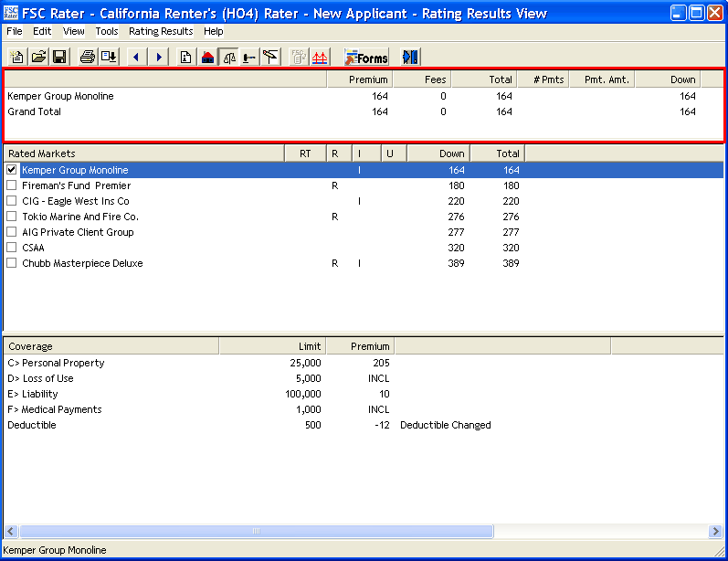Image resolution: width=728 pixels, height=561 pixels.
Task: Click the Limit column header
Action: tap(272, 346)
